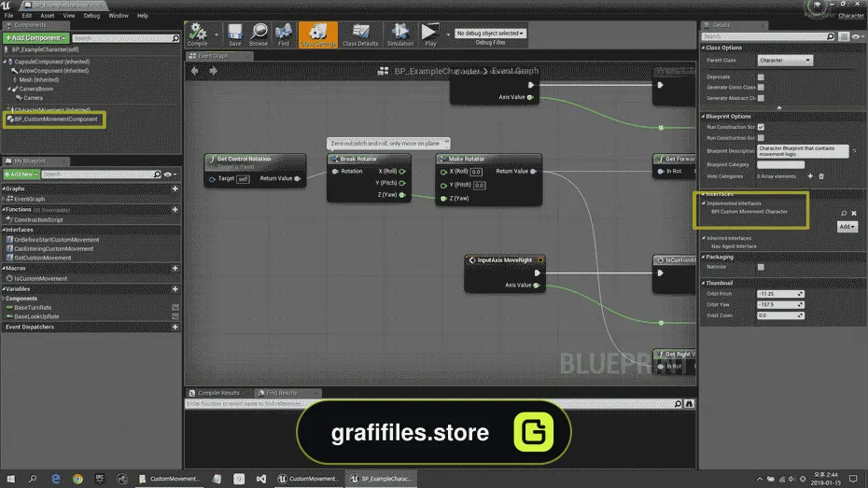Open the Edit menu
Screen dimensions: 868x488
point(26,16)
